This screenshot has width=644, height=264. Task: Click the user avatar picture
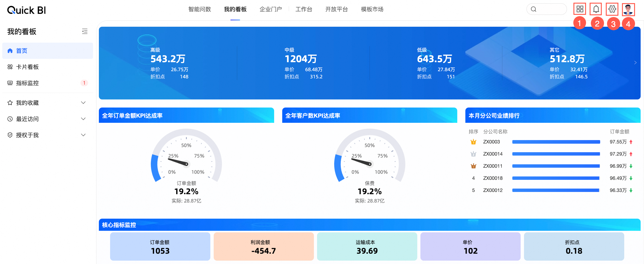628,9
